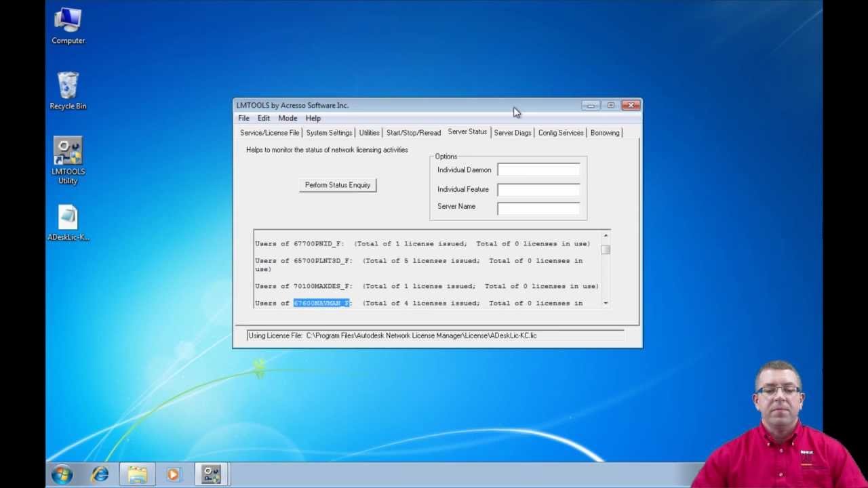
Task: Activate LMTOOLS taskbar button
Action: pyautogui.click(x=212, y=474)
